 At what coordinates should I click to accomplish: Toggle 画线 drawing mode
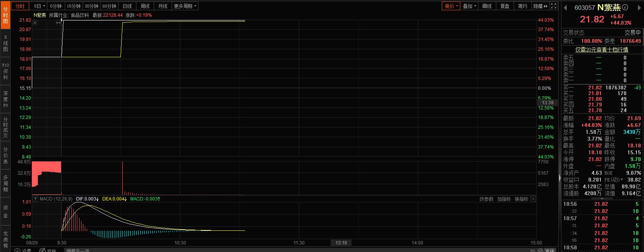click(x=487, y=6)
